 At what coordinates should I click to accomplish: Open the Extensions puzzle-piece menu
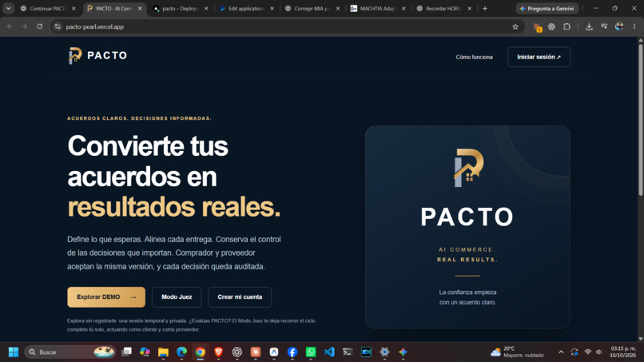[x=566, y=26]
